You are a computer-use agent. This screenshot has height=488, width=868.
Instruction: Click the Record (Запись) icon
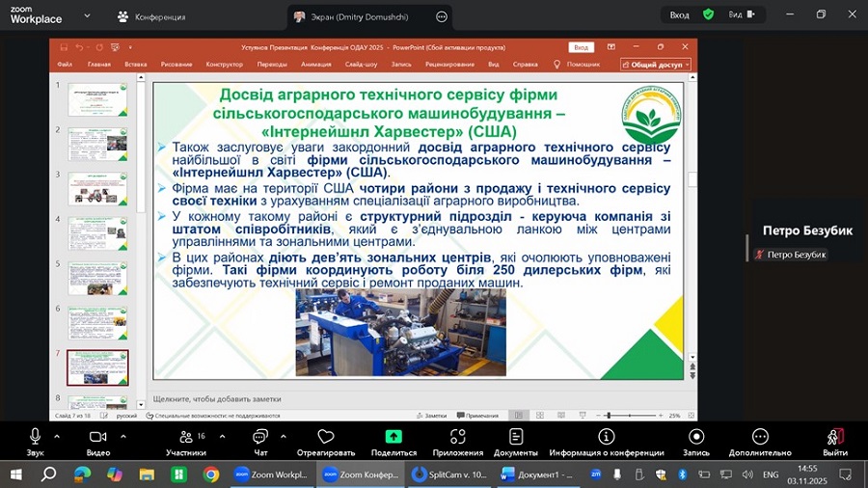(695, 437)
